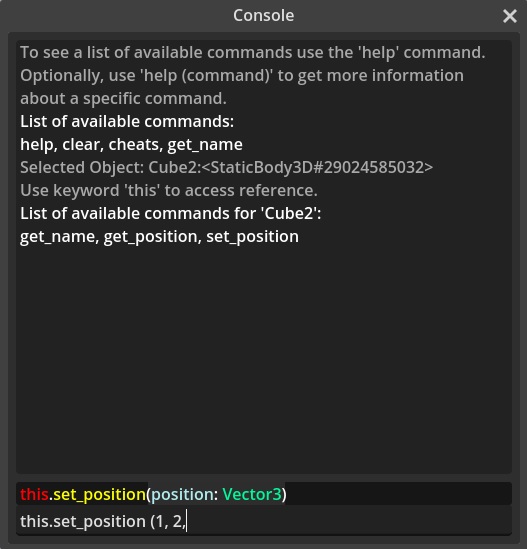
Task: Click the "List of available commands for 'Cube2':" heading
Action: (171, 214)
